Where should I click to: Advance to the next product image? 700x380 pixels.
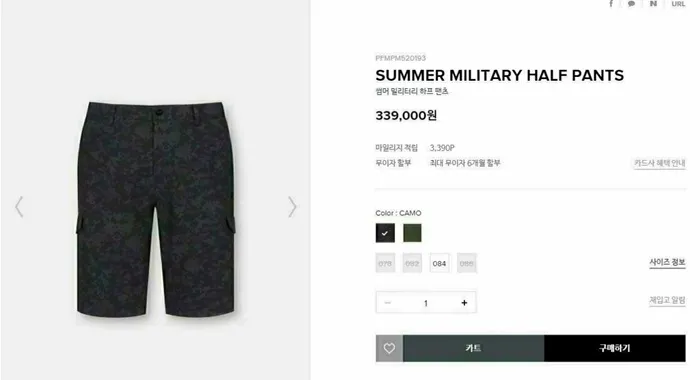point(292,207)
